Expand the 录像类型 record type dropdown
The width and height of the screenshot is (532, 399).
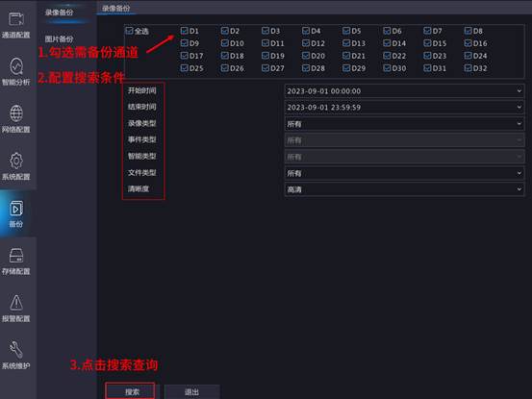point(404,124)
